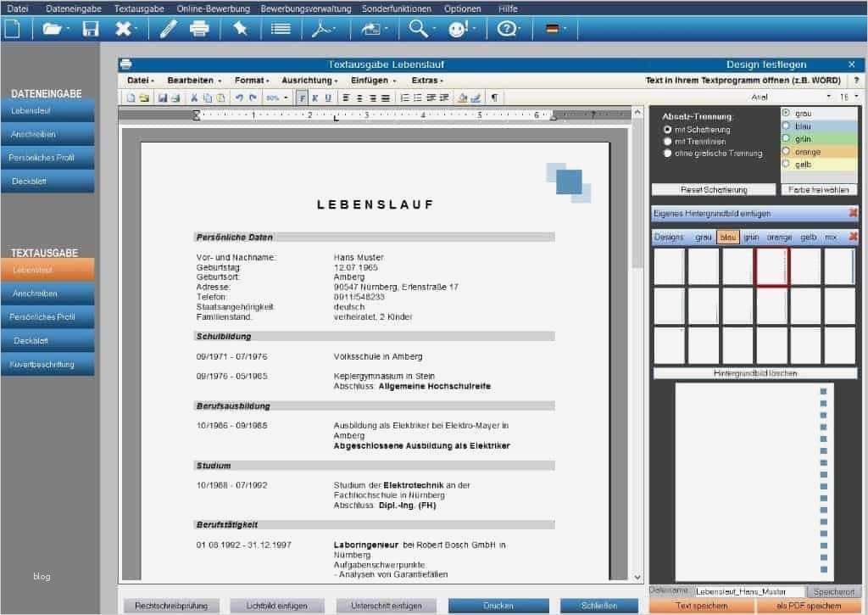Viewport: 868px width, 615px height.
Task: Select 'ohne grafische Trennung' radio option
Action: click(x=667, y=153)
